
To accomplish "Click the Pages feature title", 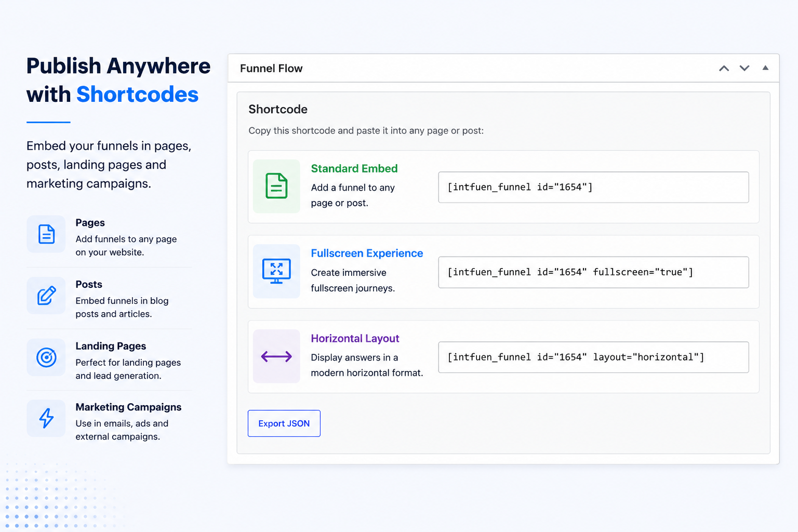I will coord(90,222).
